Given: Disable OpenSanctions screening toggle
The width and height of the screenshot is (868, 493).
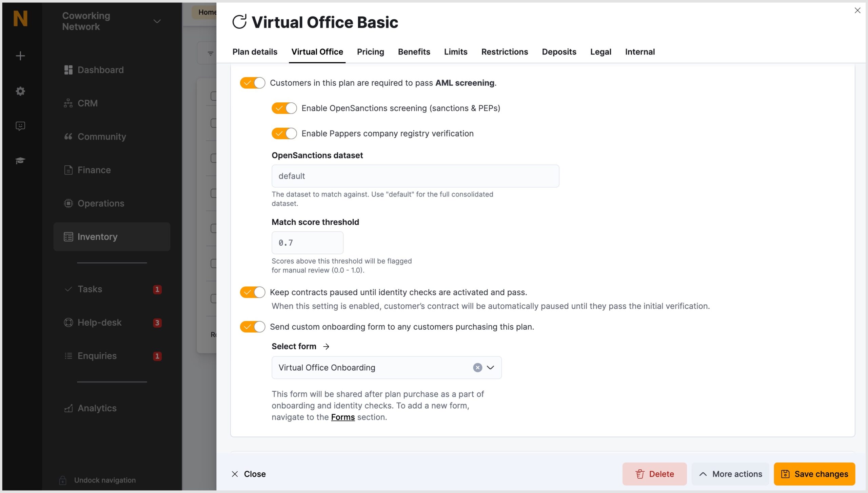Looking at the screenshot, I should (x=284, y=108).
